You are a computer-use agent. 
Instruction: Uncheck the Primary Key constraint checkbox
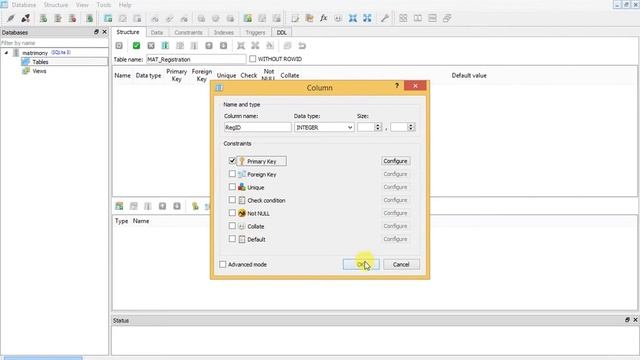[x=232, y=161]
